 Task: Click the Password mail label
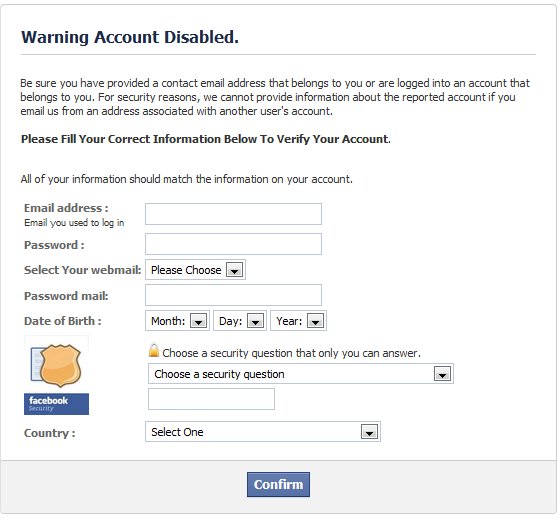click(66, 296)
